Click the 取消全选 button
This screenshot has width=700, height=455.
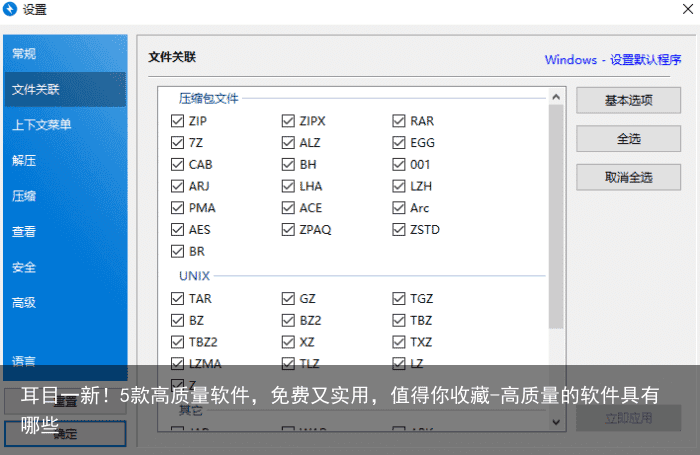click(x=628, y=177)
